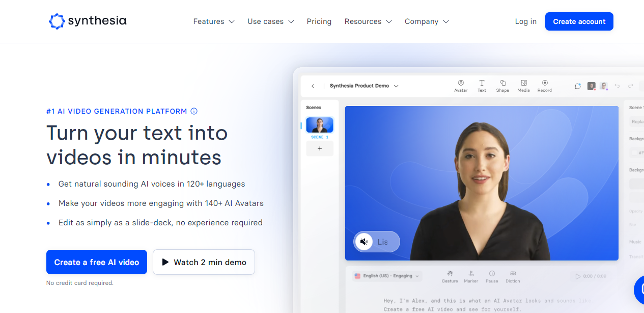Click the second collaborator avatar with glasses
The width and height of the screenshot is (644, 313).
pos(604,86)
